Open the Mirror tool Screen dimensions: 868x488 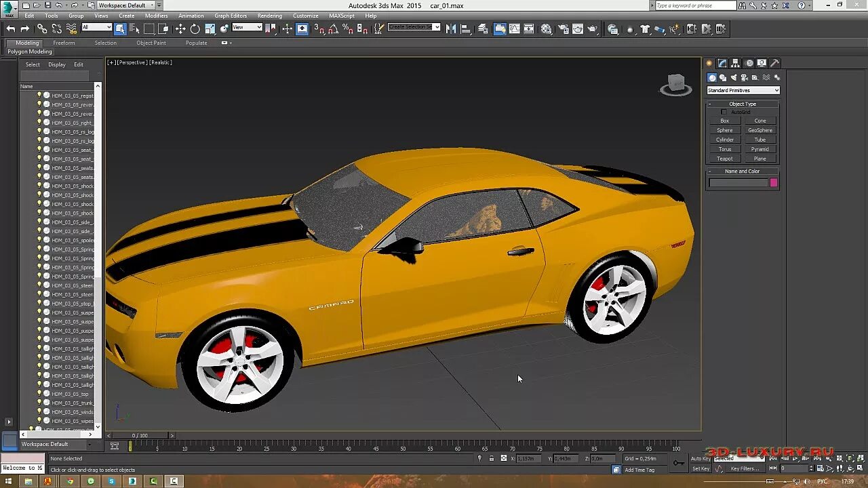pos(452,28)
